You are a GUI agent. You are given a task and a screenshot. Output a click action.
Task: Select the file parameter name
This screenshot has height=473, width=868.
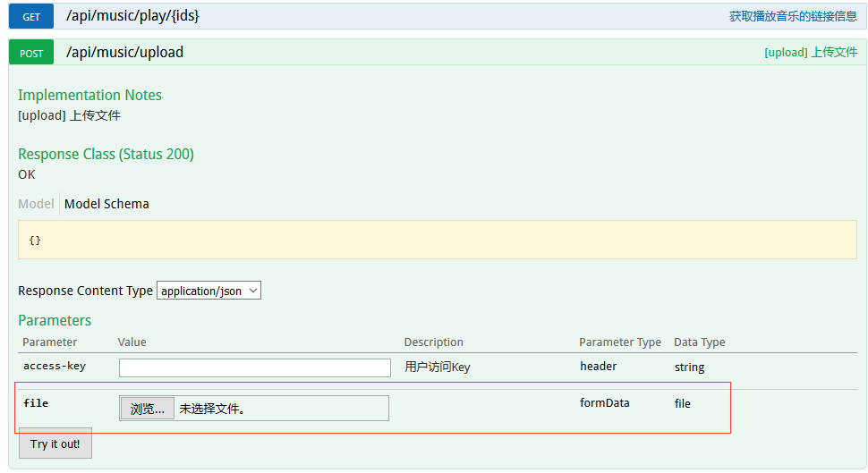tap(36, 403)
